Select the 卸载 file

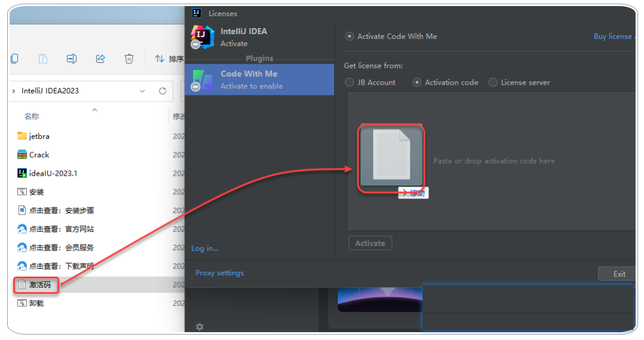(x=31, y=303)
